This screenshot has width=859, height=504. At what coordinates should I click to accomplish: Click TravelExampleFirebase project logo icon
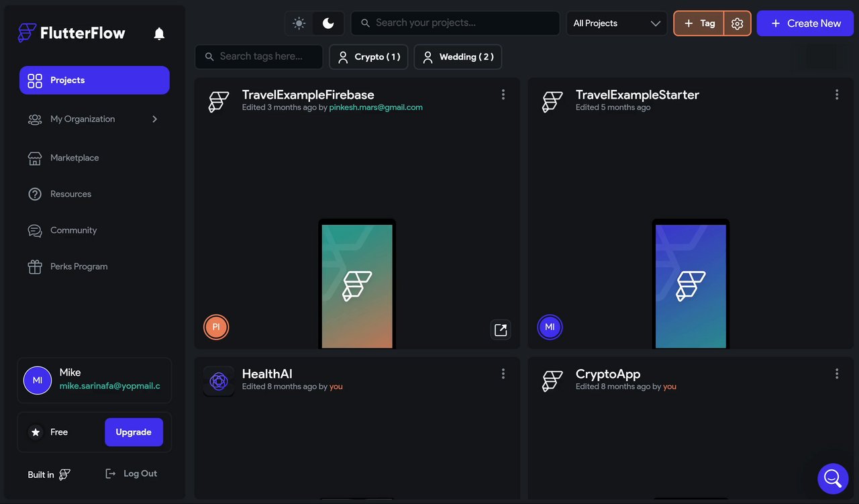pyautogui.click(x=219, y=101)
